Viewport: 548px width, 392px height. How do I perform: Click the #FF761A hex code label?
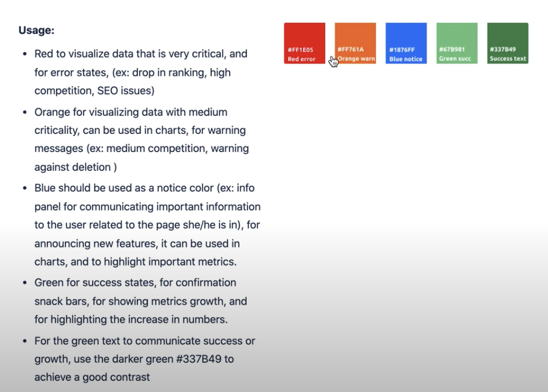click(351, 50)
